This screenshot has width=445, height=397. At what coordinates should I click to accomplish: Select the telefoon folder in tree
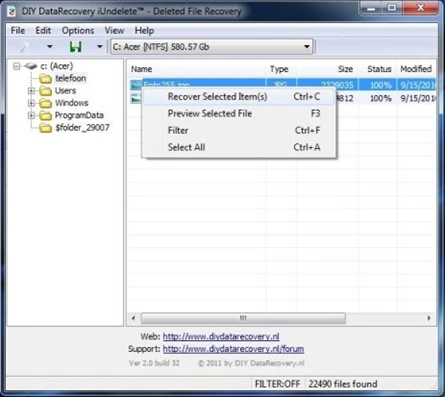pos(70,78)
